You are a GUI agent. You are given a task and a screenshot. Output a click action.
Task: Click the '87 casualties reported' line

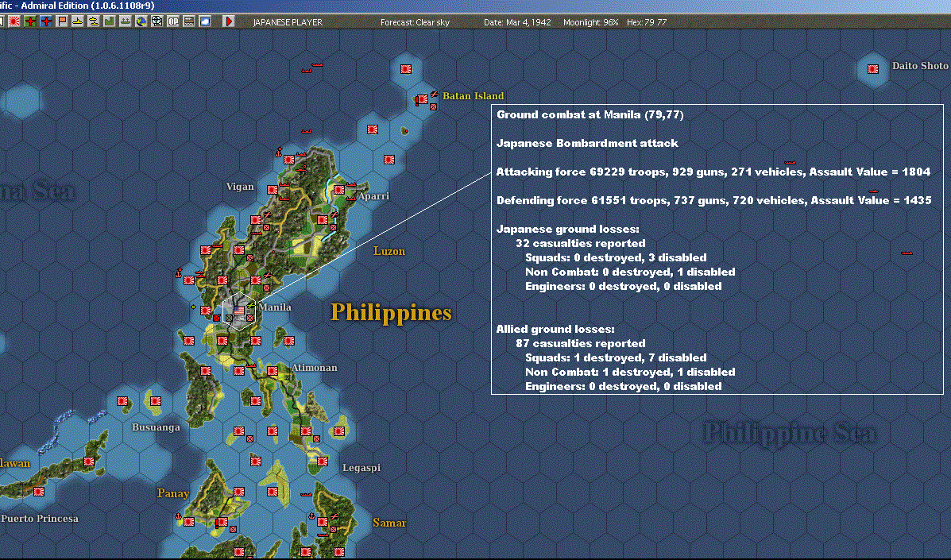tap(581, 343)
